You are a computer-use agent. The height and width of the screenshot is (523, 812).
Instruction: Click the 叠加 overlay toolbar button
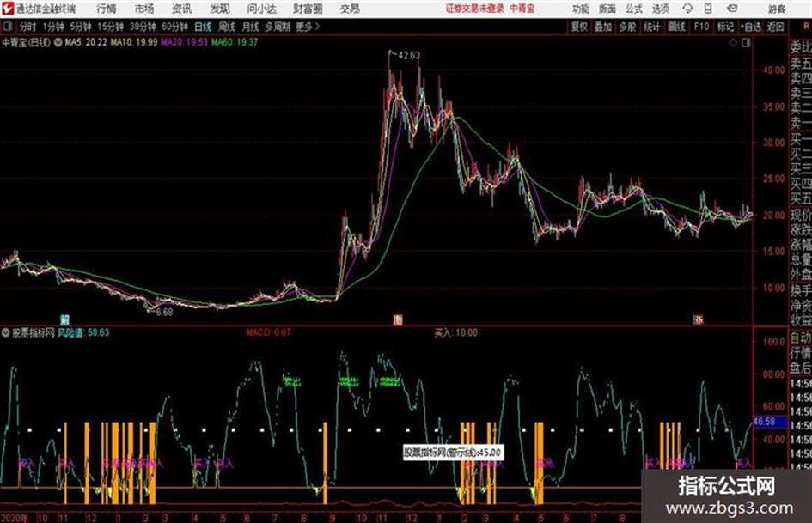[603, 27]
